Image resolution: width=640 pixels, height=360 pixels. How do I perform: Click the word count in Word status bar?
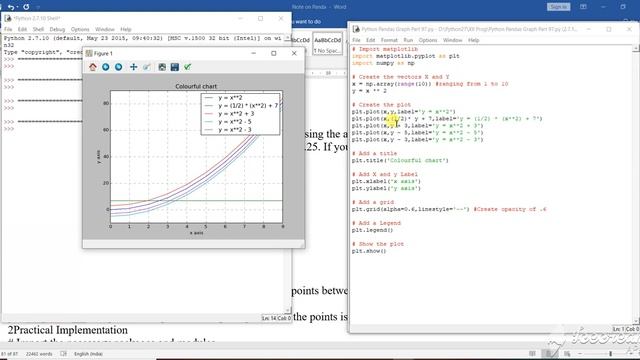39,354
